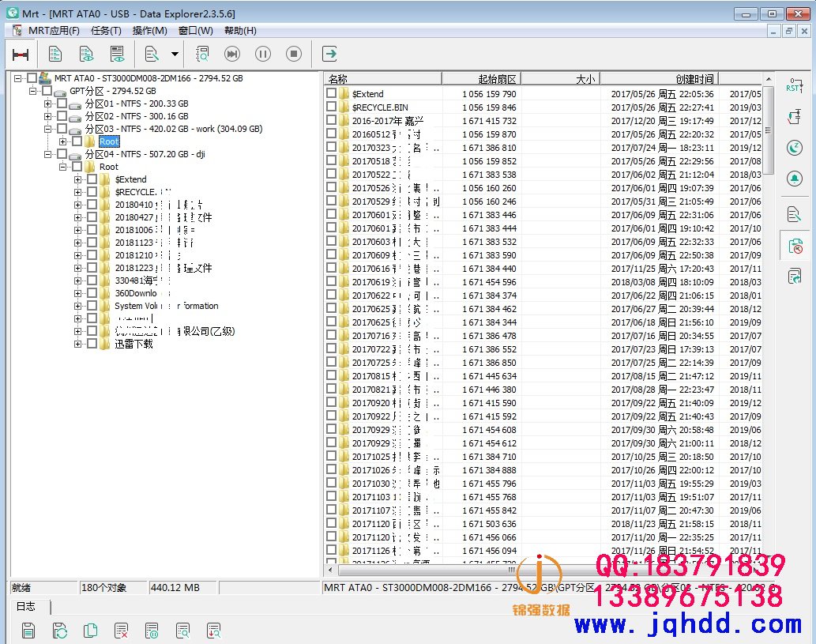The height and width of the screenshot is (644, 816).
Task: Click the skip-forward circle button
Action: coord(232,54)
